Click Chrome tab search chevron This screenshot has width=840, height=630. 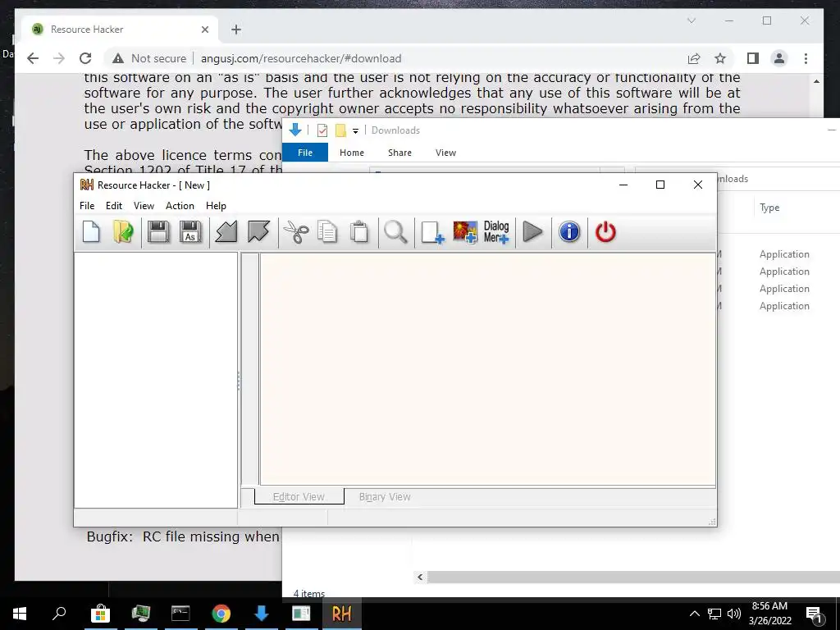(691, 21)
